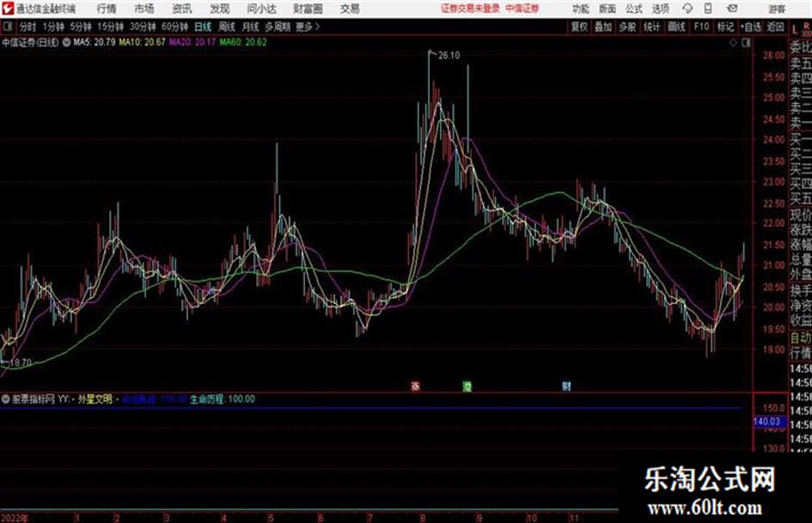
Task: Open the 行情 menu
Action: click(x=107, y=9)
